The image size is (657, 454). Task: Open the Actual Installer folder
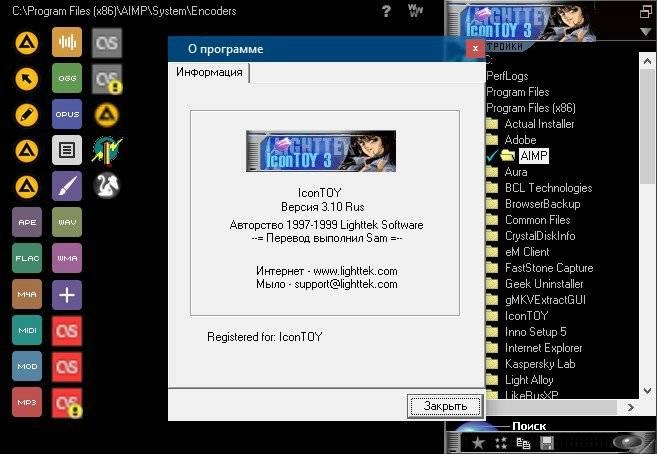[x=539, y=124]
